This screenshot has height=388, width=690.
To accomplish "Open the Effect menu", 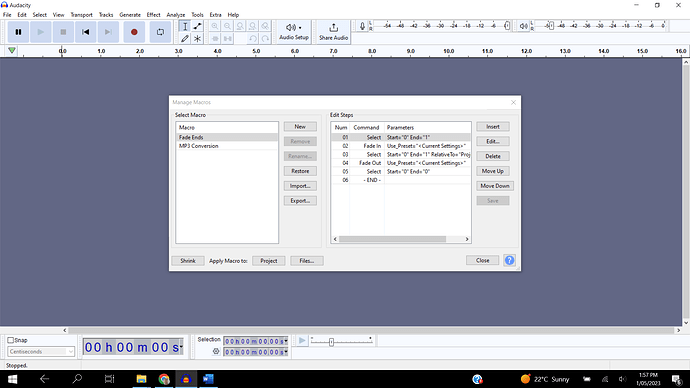I will click(x=153, y=15).
